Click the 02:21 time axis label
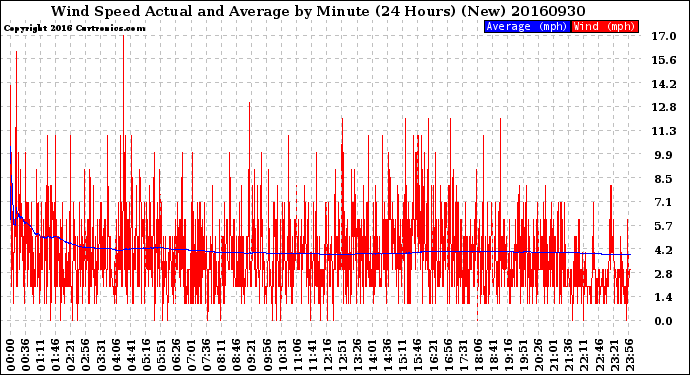The image size is (690, 375). point(70,355)
